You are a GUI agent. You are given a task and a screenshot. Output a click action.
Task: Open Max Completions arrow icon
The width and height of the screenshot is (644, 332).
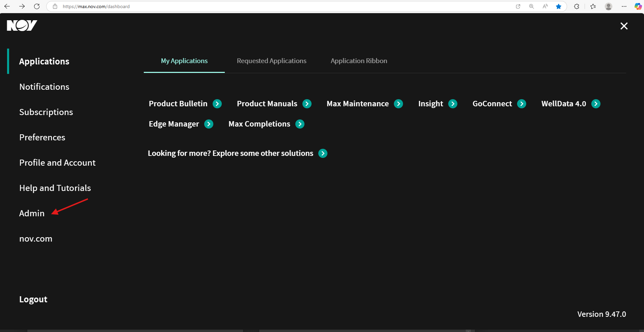click(x=300, y=124)
